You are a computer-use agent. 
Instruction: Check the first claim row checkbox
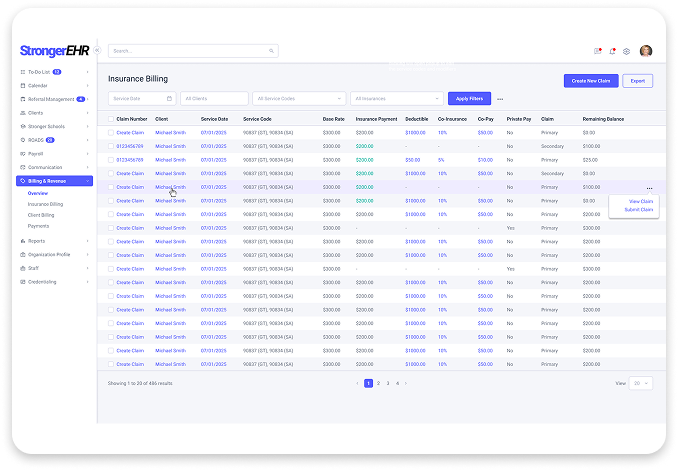(x=111, y=132)
